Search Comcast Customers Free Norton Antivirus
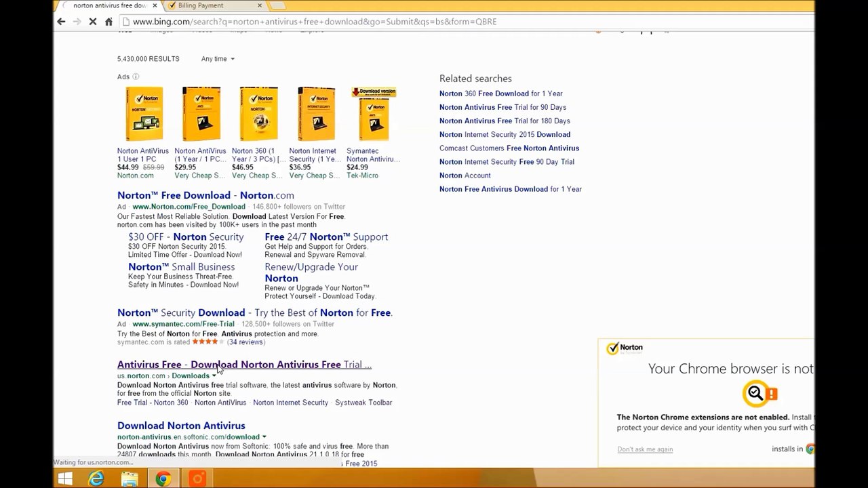Screen dimensions: 868x488 click(509, 148)
